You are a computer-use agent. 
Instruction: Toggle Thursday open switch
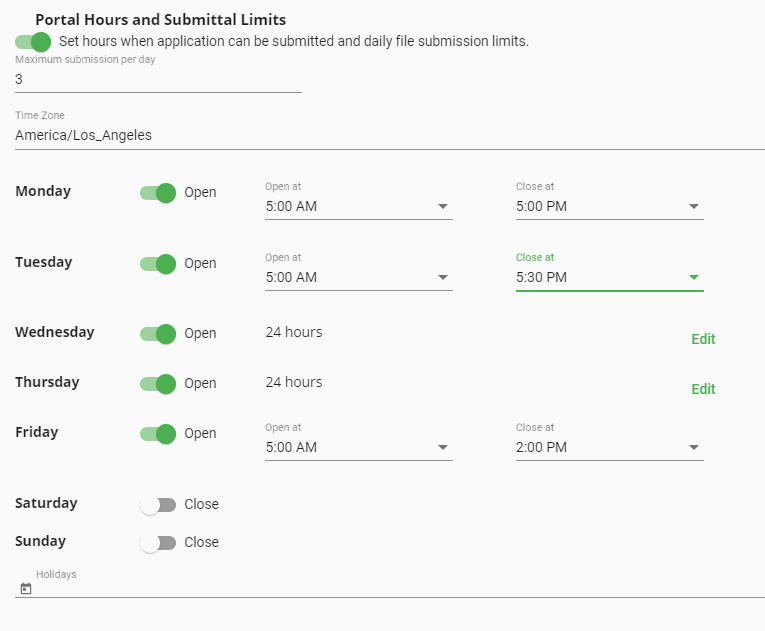click(158, 384)
